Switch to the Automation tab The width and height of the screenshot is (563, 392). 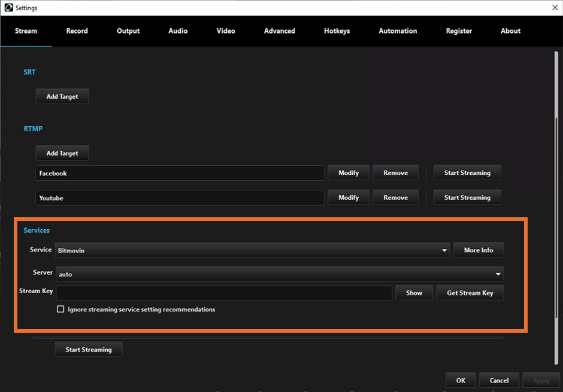click(398, 31)
